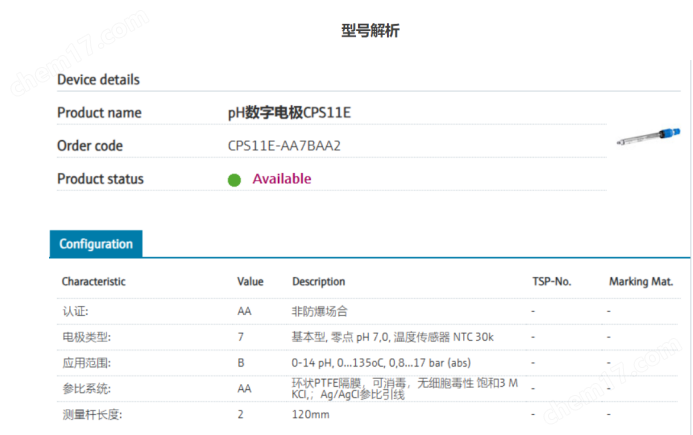The image size is (693, 435).
Task: Click the Characteristic column header
Action: click(x=94, y=281)
